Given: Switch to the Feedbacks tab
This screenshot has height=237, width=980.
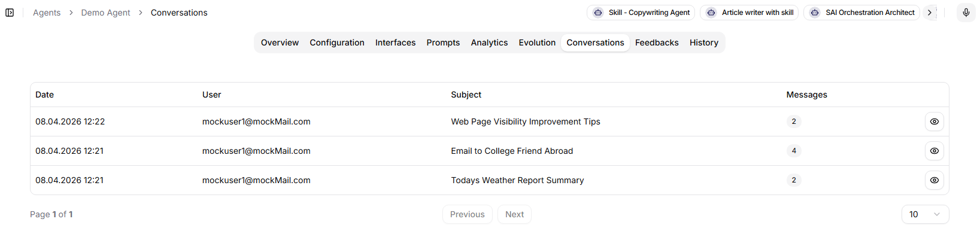Looking at the screenshot, I should [657, 42].
